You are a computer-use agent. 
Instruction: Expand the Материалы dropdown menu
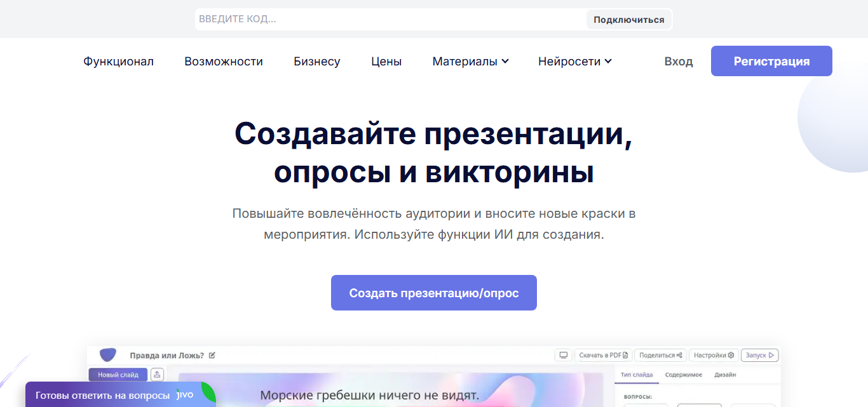click(470, 62)
